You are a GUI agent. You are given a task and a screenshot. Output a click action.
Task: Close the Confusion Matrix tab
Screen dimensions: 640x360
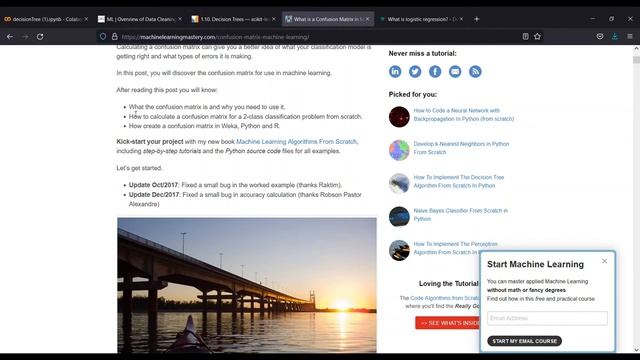[367, 19]
